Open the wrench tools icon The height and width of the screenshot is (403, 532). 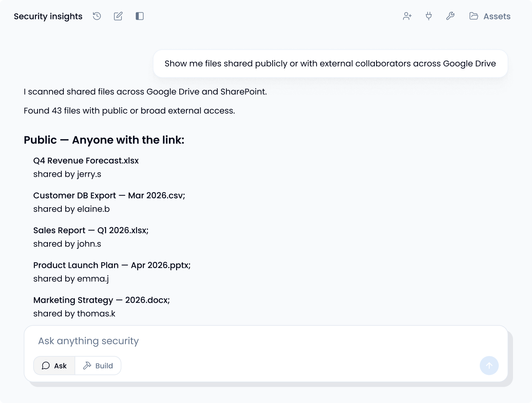(450, 16)
